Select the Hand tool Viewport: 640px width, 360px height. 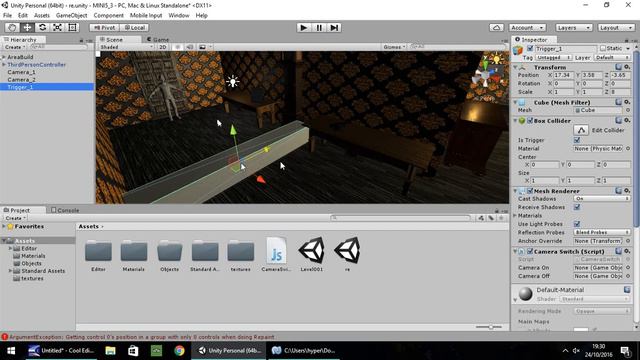click(x=12, y=27)
